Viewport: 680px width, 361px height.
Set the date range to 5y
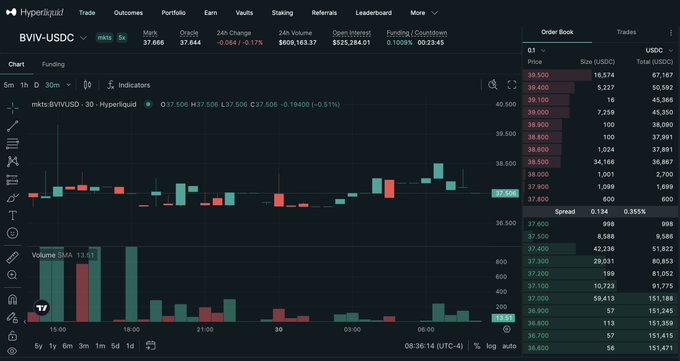39,346
